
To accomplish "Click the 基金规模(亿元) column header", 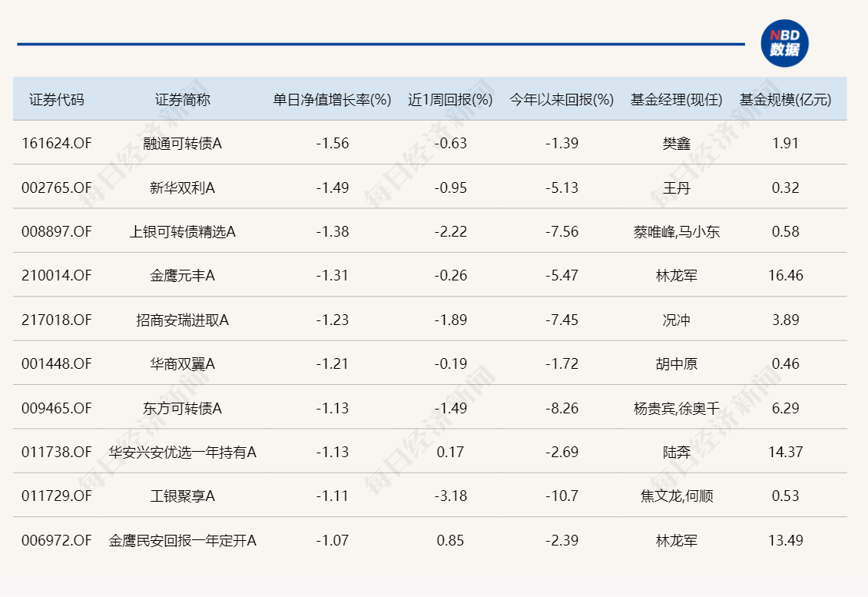I will coord(785,100).
